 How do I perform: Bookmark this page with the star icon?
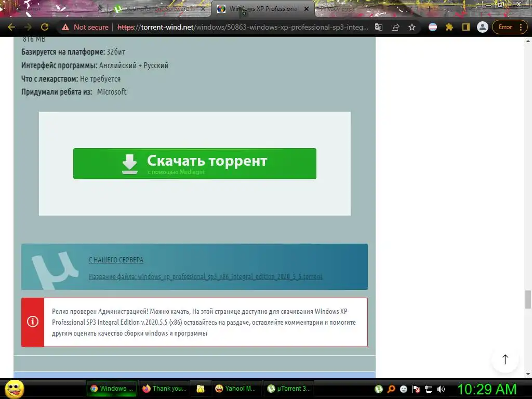412,27
